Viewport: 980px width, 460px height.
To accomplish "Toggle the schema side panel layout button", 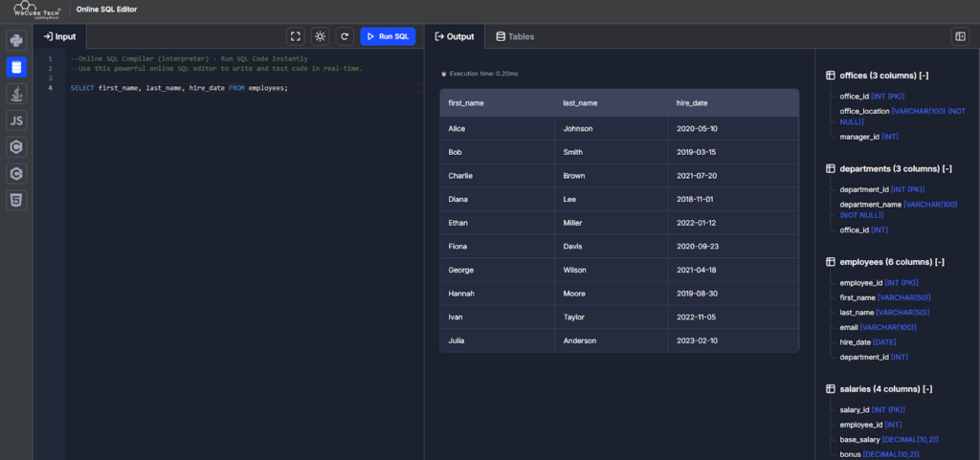I will click(960, 36).
